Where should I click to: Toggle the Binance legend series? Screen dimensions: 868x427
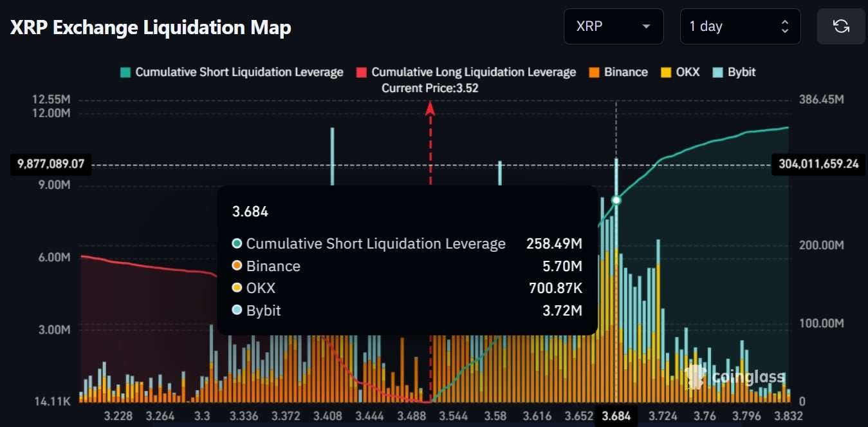[x=618, y=72]
